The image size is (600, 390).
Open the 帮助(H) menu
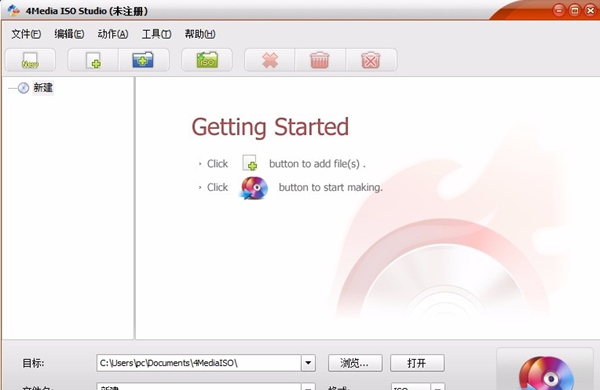pos(200,34)
